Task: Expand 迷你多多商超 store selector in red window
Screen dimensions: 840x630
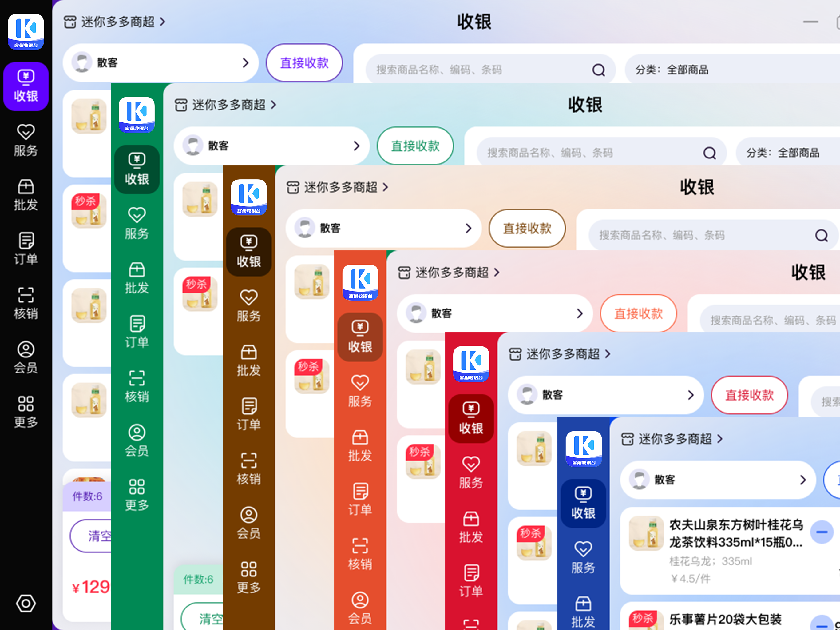Action: pos(559,354)
